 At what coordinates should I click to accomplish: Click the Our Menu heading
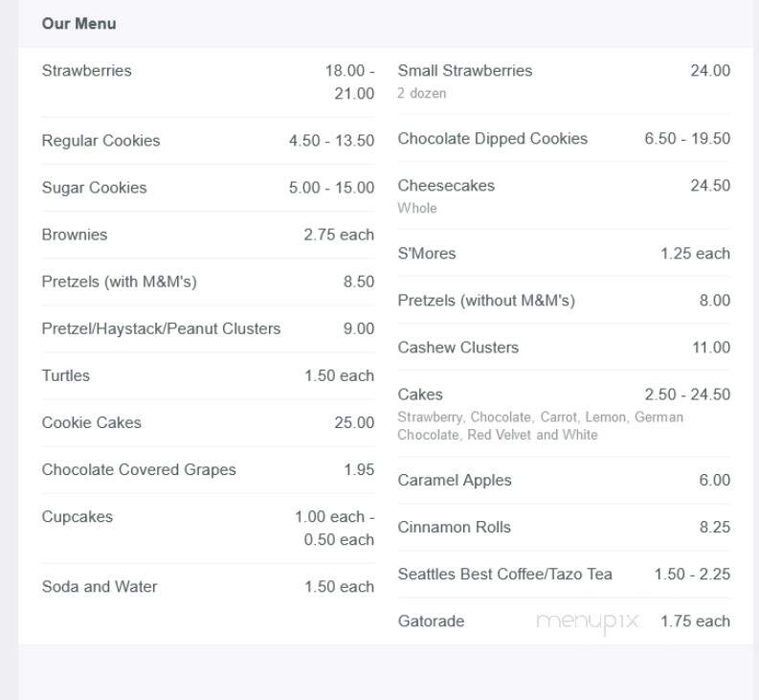click(78, 24)
